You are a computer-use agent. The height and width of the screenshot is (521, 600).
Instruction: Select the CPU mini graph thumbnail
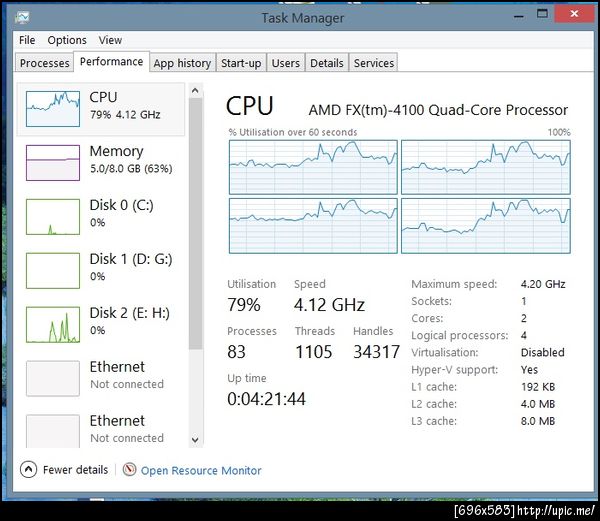coord(52,107)
